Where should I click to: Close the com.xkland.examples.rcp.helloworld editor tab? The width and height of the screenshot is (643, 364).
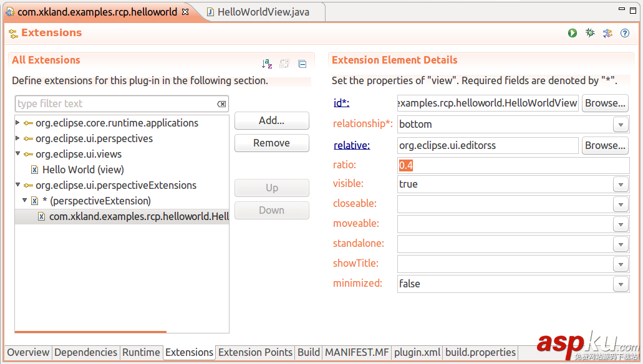(185, 12)
